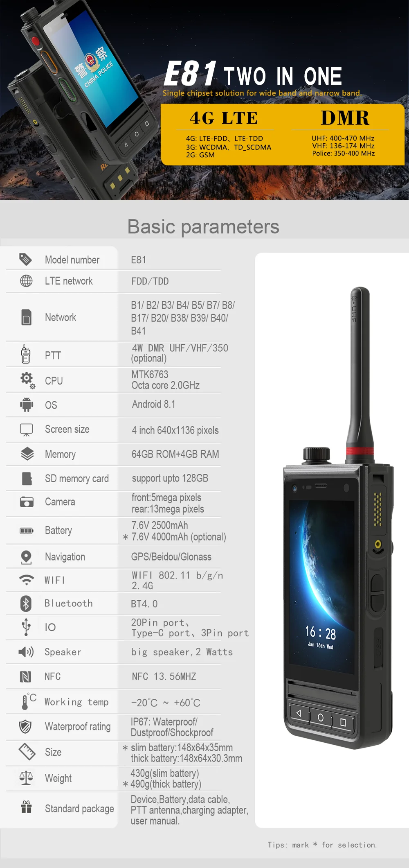The image size is (409, 868).
Task: Click the Navigation pin icon
Action: 26,557
